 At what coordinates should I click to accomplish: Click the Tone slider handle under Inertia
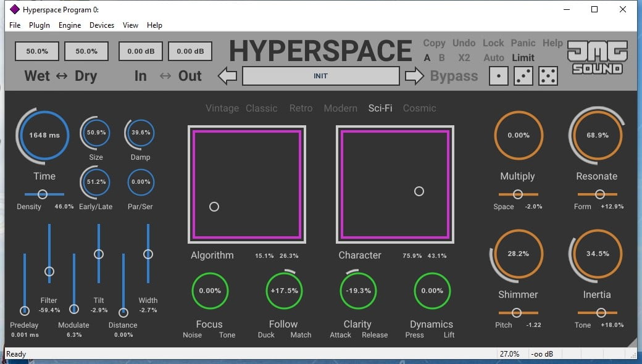click(601, 313)
